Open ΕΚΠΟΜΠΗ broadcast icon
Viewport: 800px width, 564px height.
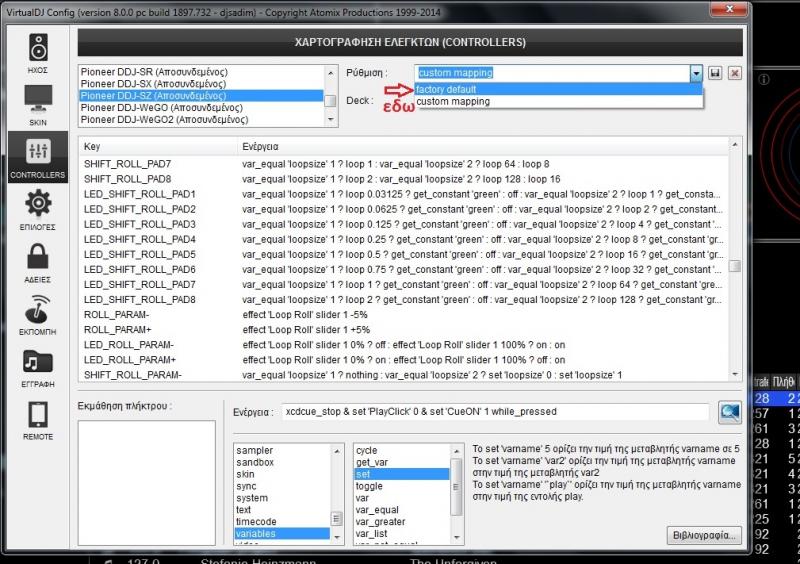coord(38,315)
